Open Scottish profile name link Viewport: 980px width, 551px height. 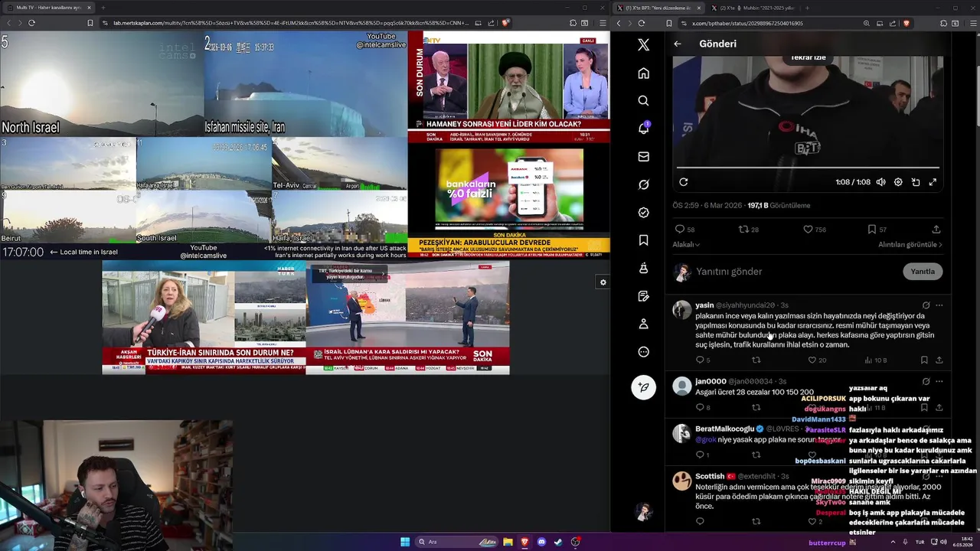click(x=710, y=476)
